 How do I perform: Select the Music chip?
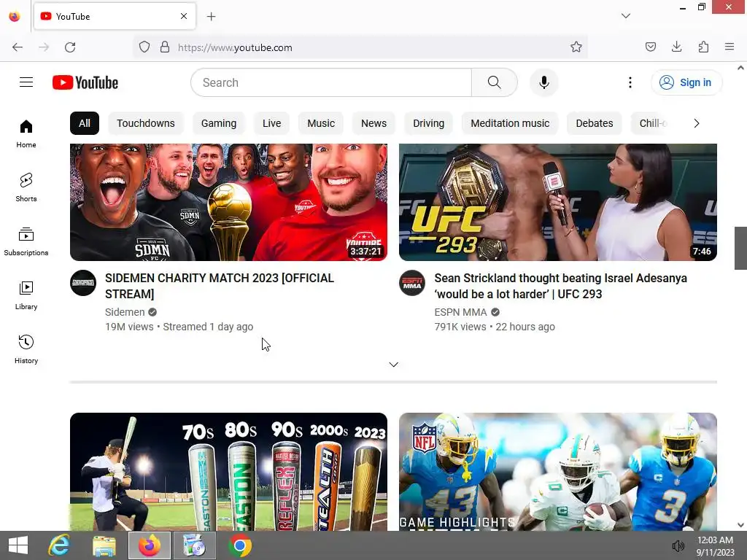321,123
